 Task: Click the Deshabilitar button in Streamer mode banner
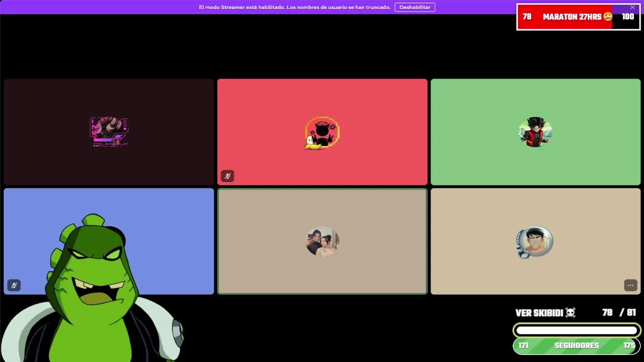coord(415,7)
